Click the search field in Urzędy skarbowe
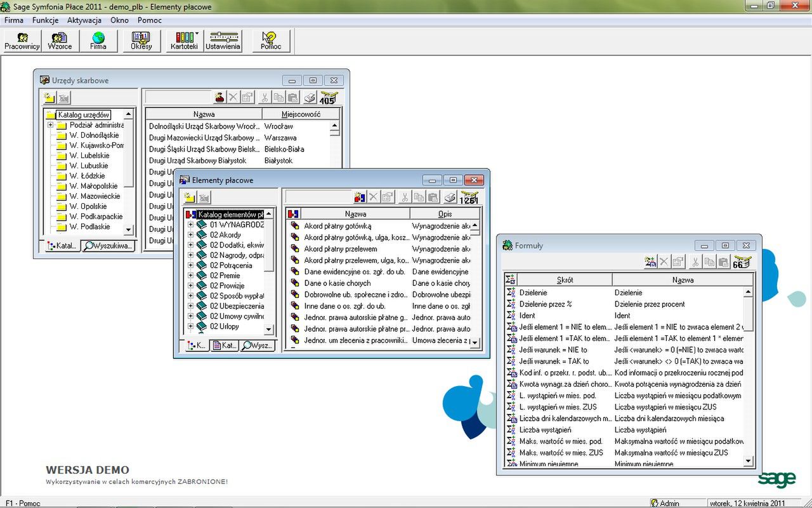The image size is (812, 508). 178,97
